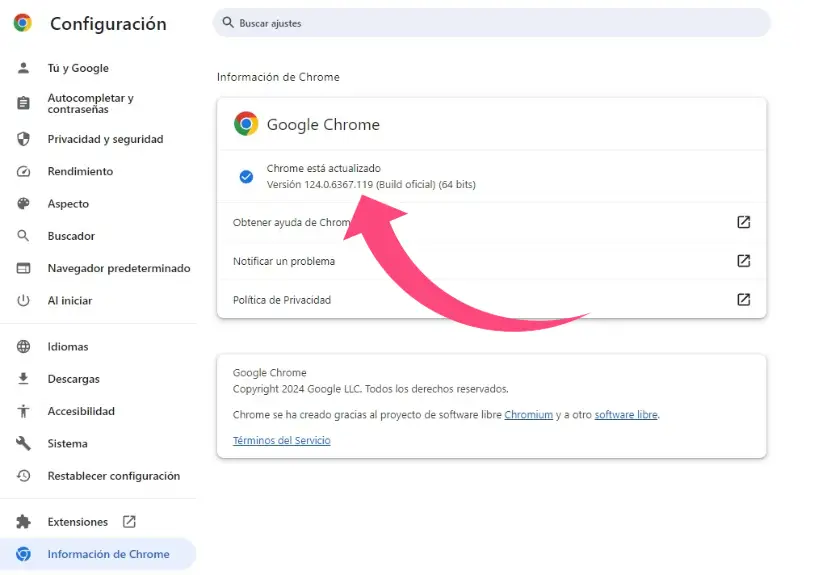Open external link icon for Política de Privacidad
Viewport: 820px width, 575px height.
coord(743,300)
